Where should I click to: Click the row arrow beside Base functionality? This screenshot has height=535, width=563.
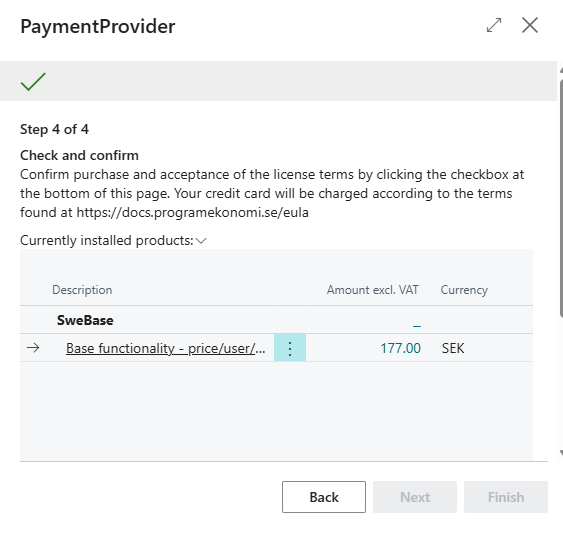click(33, 348)
